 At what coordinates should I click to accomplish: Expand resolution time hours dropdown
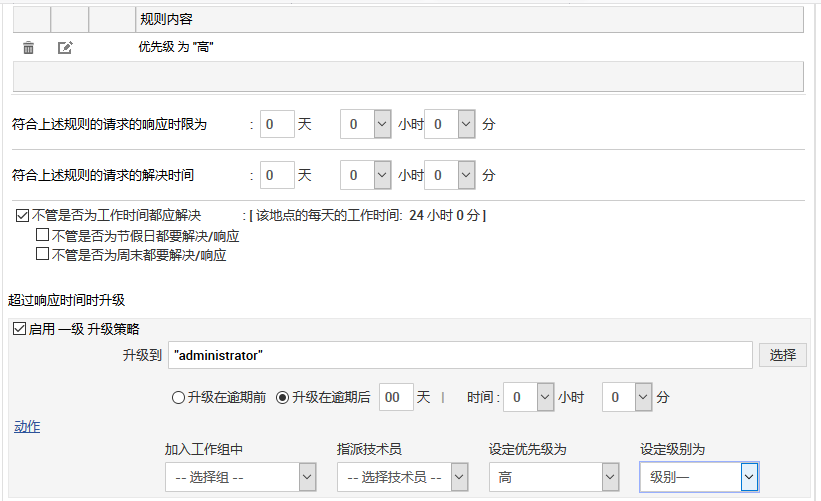click(365, 175)
